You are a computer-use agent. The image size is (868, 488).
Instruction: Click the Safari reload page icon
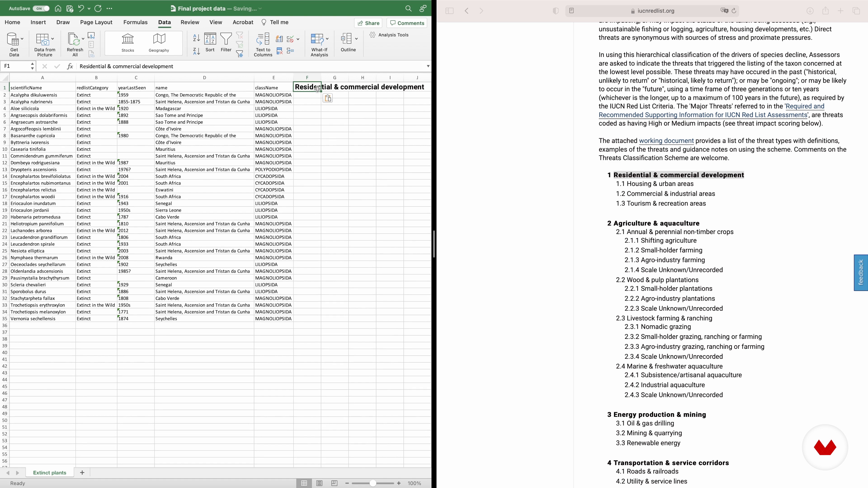pos(734,11)
